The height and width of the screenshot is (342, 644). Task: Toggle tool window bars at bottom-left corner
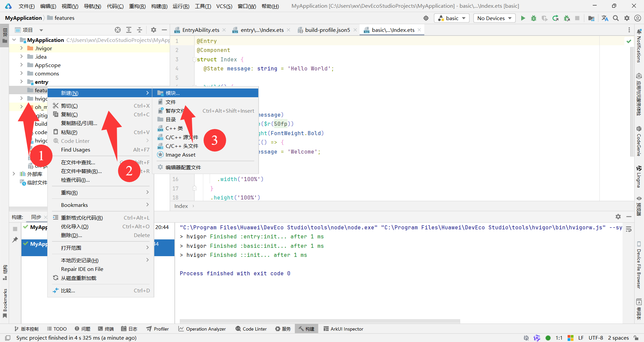[8, 338]
